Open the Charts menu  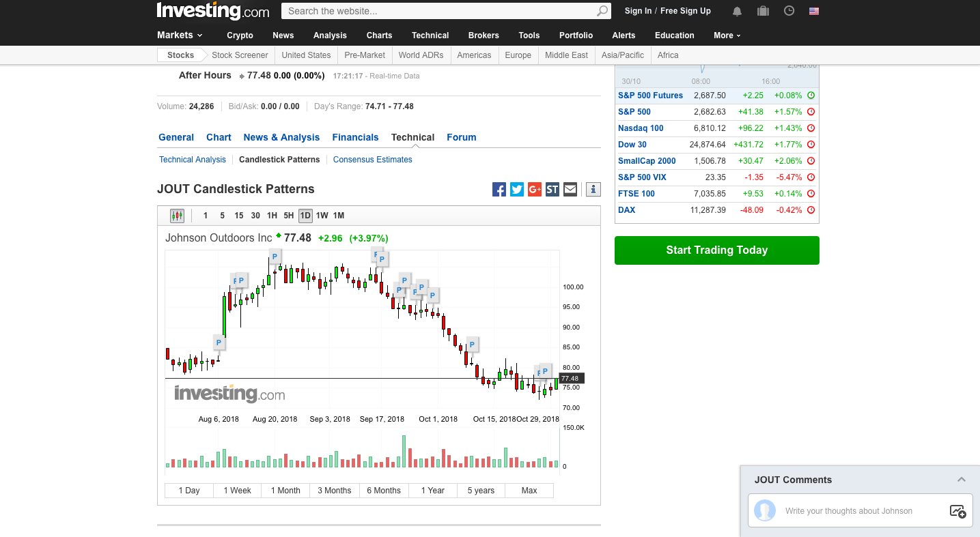tap(379, 35)
